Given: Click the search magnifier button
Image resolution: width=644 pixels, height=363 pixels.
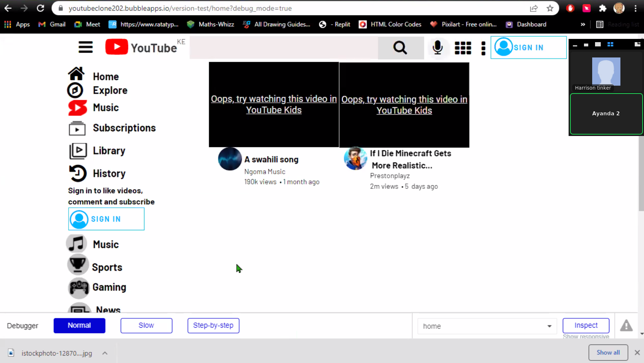Looking at the screenshot, I should click(x=401, y=47).
